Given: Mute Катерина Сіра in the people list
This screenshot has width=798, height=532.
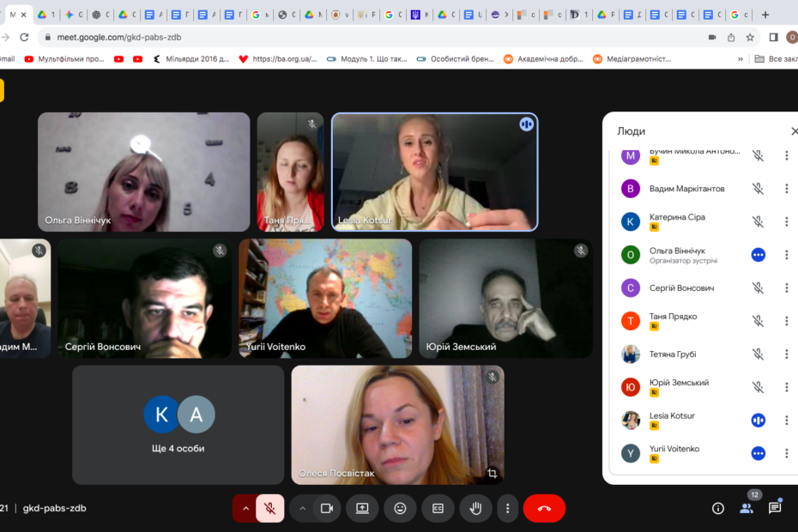Looking at the screenshot, I should pyautogui.click(x=758, y=221).
